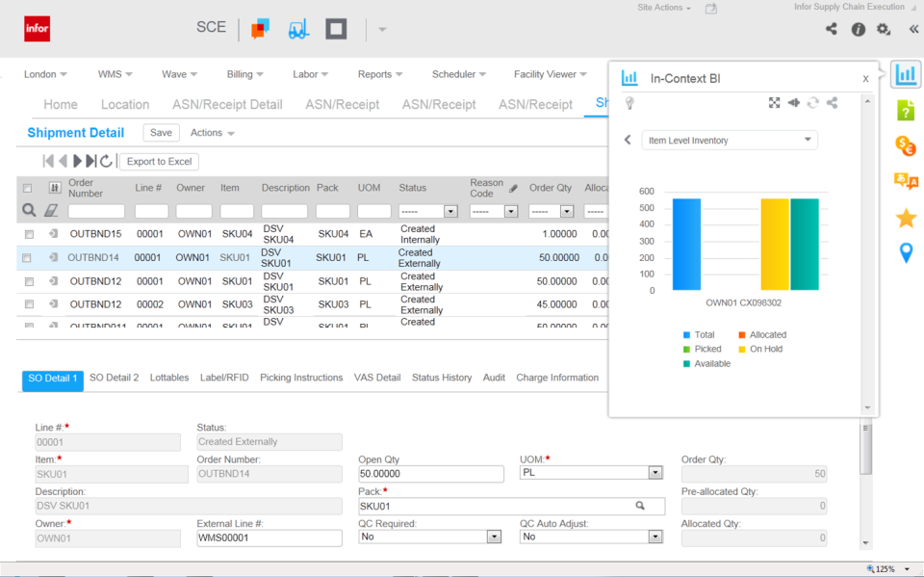Click the fullscreen expand icon in BI panel
924x577 pixels.
pos(773,101)
